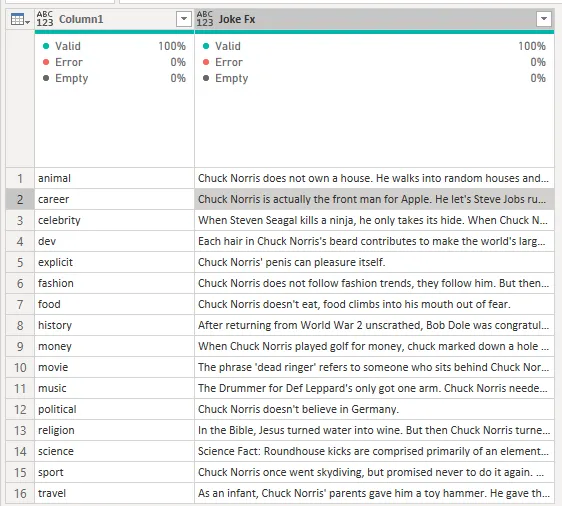The height and width of the screenshot is (506, 562).
Task: Click the 'history' cell
Action: coord(114,325)
